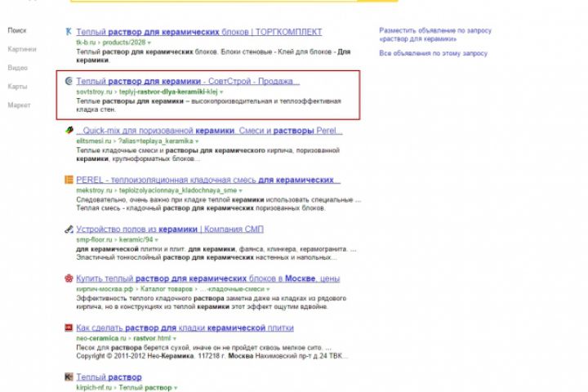Switch to Карты search tab

click(x=17, y=87)
